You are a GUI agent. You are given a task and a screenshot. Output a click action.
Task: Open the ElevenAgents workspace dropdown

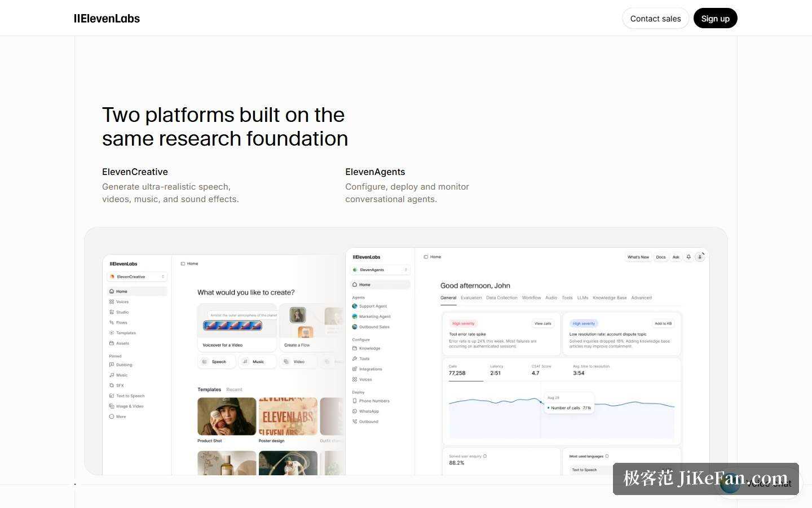(x=381, y=270)
